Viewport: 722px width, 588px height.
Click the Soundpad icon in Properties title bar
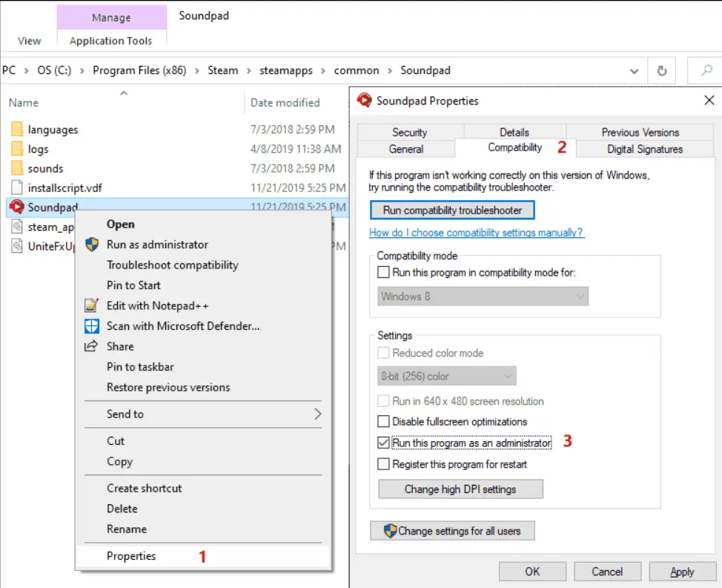coord(364,100)
